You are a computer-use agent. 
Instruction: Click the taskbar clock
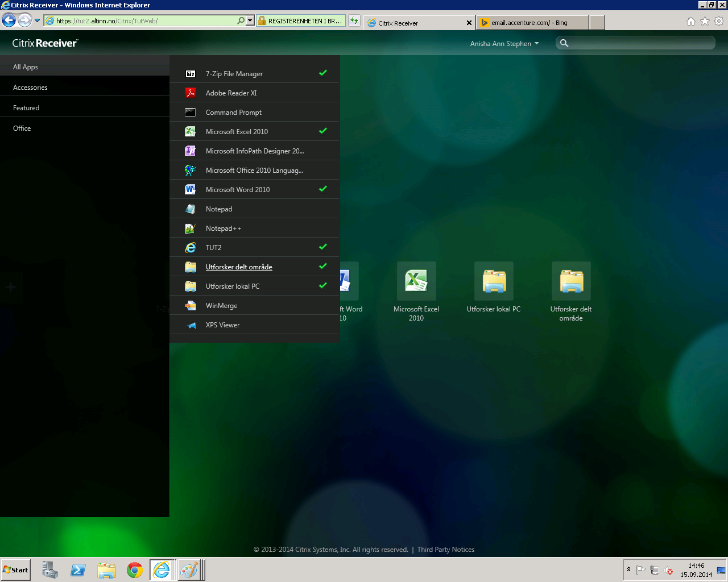coord(696,570)
